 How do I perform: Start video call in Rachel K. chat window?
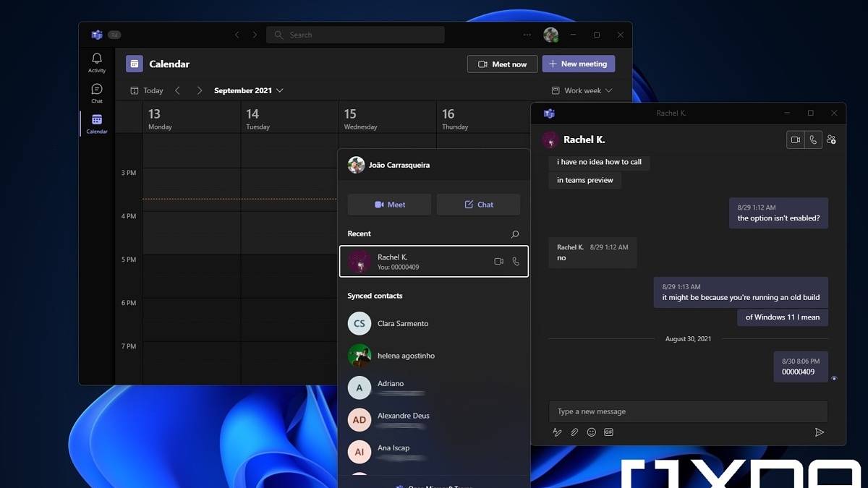click(x=796, y=140)
